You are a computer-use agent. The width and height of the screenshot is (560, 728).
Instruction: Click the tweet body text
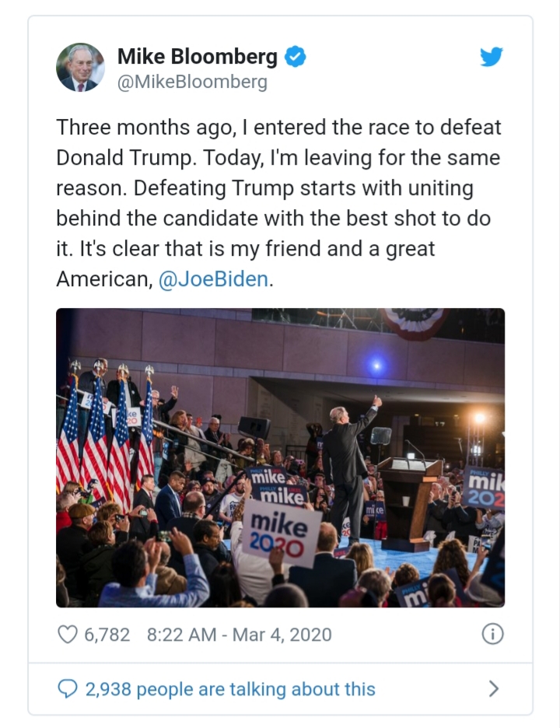point(278,202)
